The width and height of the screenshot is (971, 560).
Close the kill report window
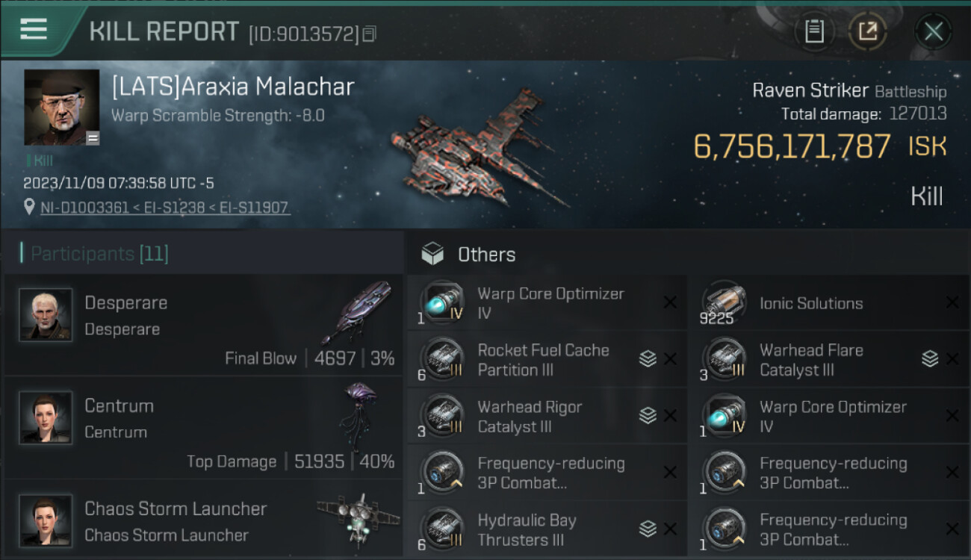(x=933, y=31)
